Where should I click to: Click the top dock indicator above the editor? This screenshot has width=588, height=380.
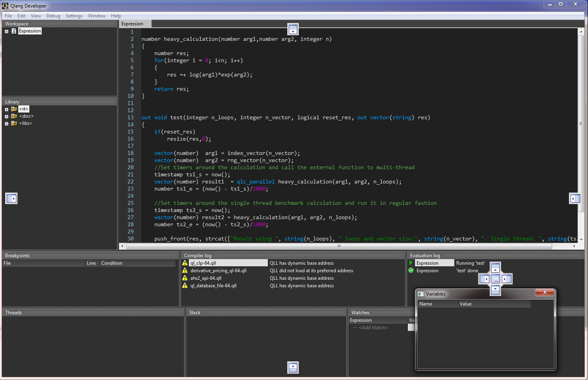[x=293, y=29]
